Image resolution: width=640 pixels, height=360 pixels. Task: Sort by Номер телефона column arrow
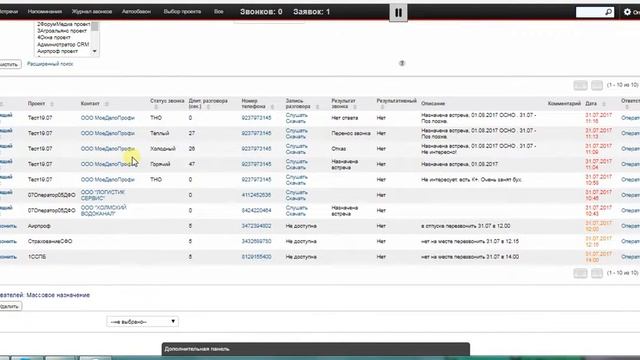pyautogui.click(x=272, y=107)
